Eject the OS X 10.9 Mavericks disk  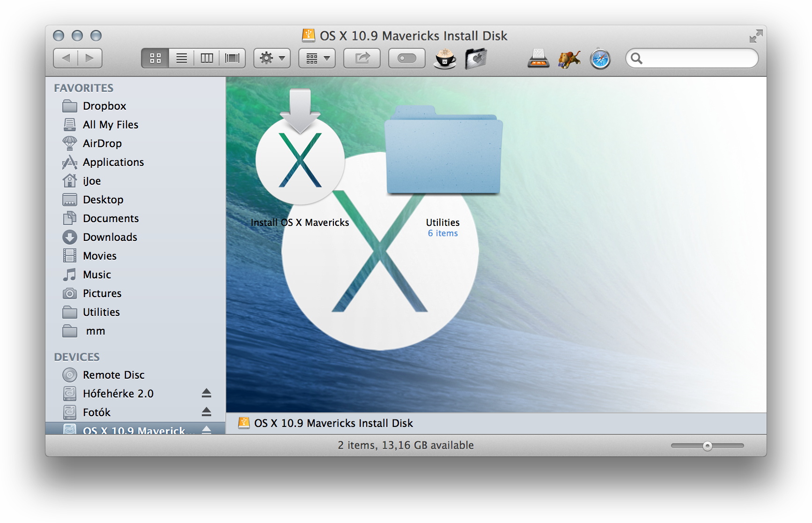click(207, 430)
